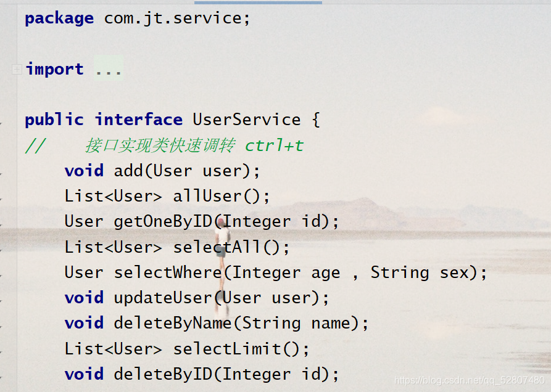Click the 'String sex' parameter
Viewport: 551px width, 392px height.
pos(420,272)
